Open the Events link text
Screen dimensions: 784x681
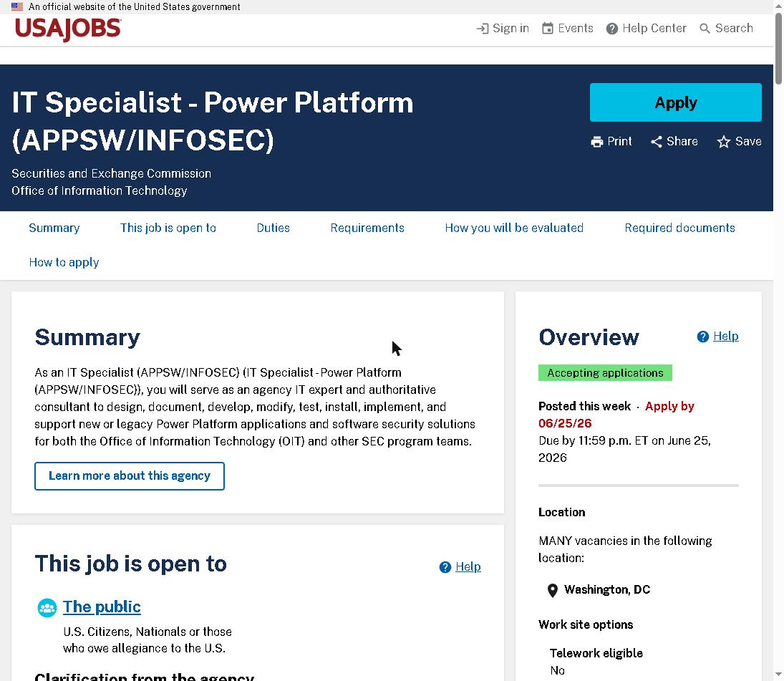coord(576,29)
